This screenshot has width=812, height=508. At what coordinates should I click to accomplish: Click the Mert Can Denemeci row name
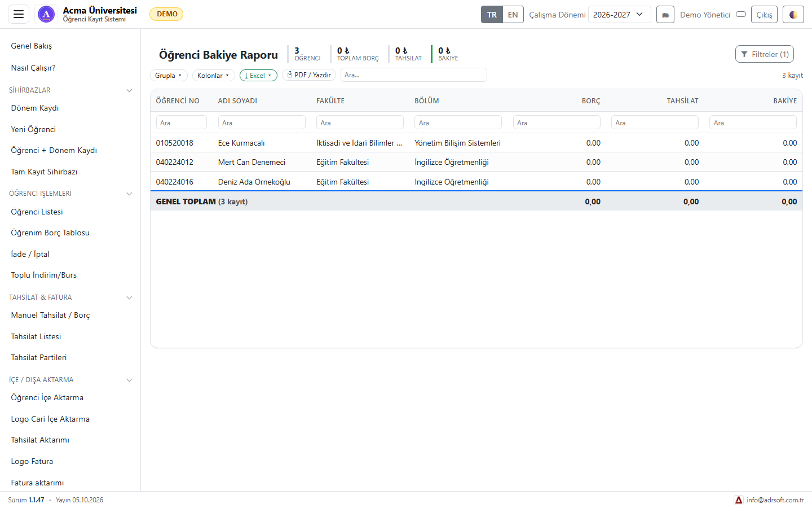click(x=251, y=162)
